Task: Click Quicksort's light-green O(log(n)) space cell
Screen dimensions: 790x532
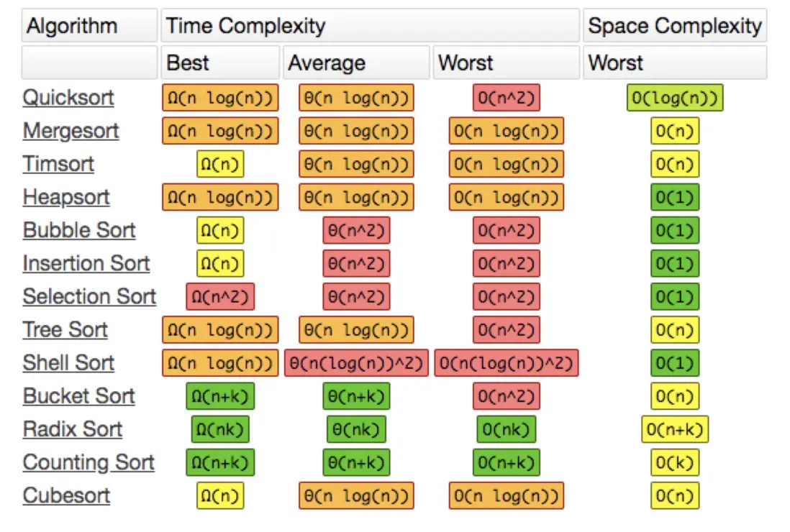Action: pos(675,98)
